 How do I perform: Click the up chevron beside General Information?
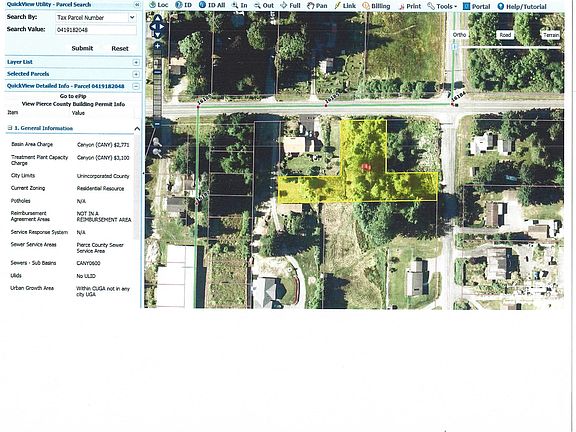click(x=137, y=129)
